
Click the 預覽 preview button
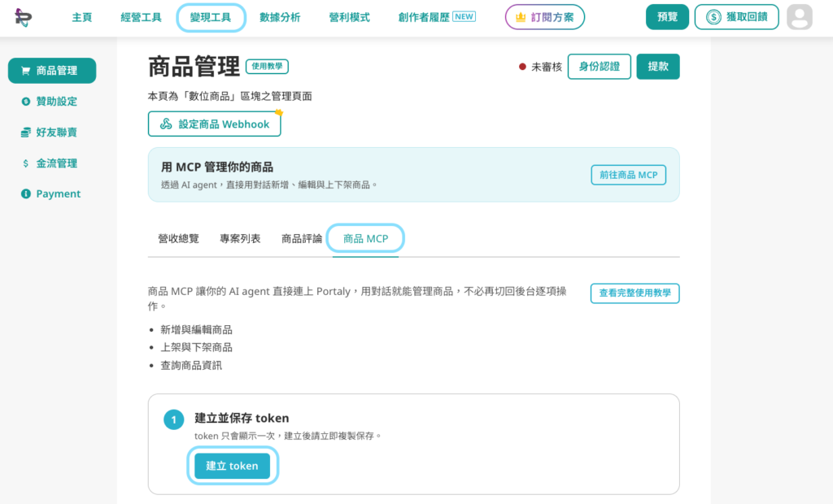pyautogui.click(x=667, y=17)
